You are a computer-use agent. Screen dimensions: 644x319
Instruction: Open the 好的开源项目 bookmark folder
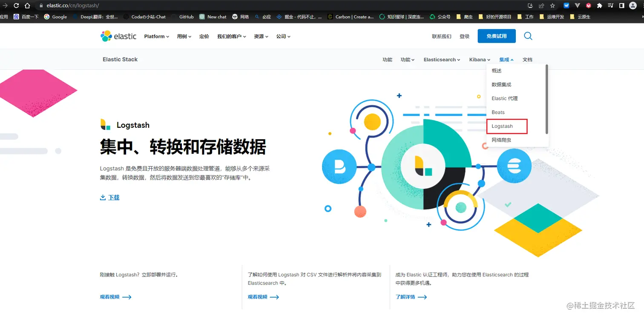(495, 17)
